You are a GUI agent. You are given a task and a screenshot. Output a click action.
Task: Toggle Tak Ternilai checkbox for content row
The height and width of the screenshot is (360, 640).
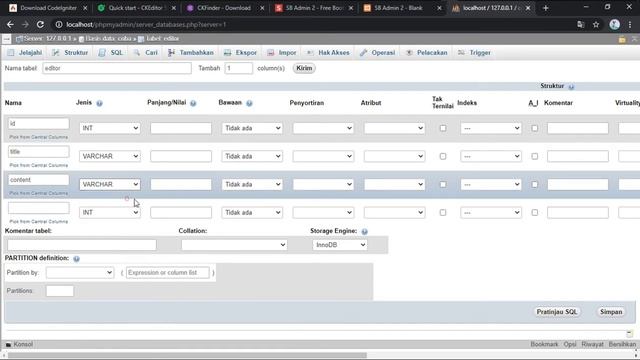[443, 184]
